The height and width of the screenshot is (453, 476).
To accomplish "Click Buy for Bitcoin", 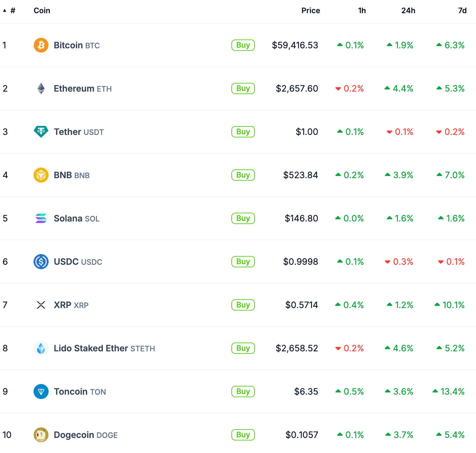I will [x=243, y=45].
